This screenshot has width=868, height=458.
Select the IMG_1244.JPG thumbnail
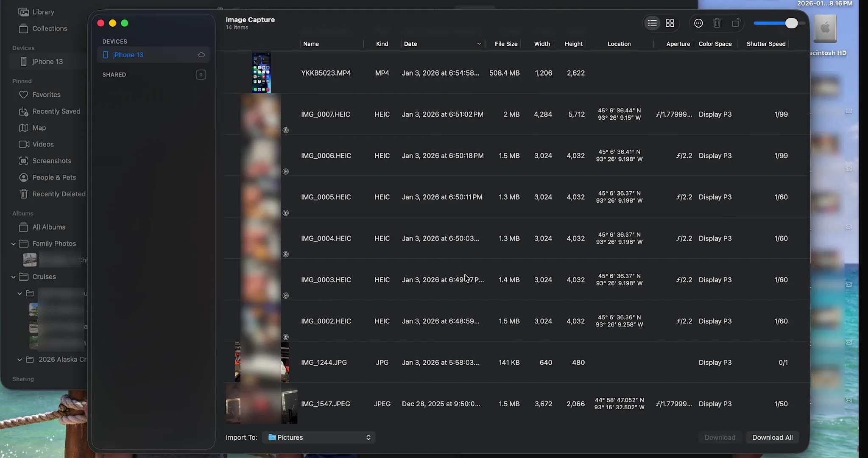coord(262,363)
